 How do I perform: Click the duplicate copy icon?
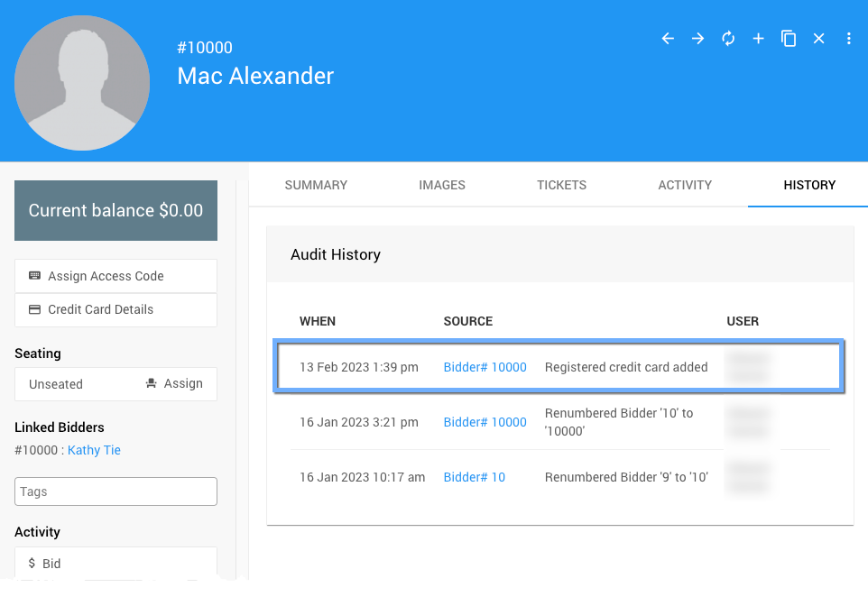[789, 39]
